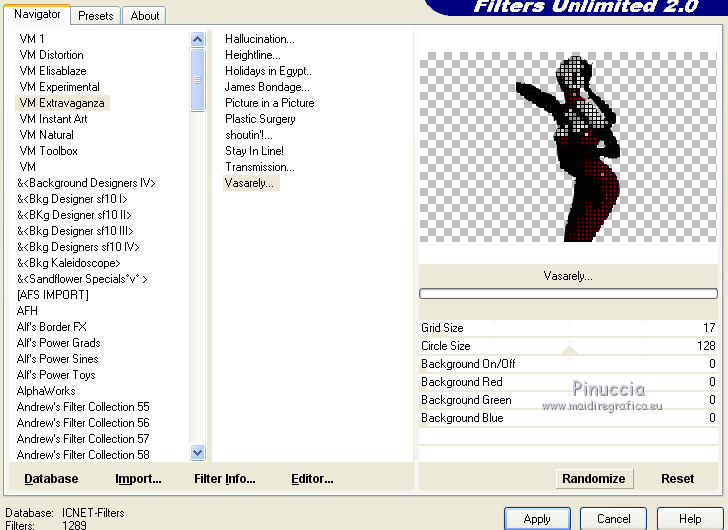728x530 pixels.
Task: Click the category list scroll-up arrow
Action: 197,39
